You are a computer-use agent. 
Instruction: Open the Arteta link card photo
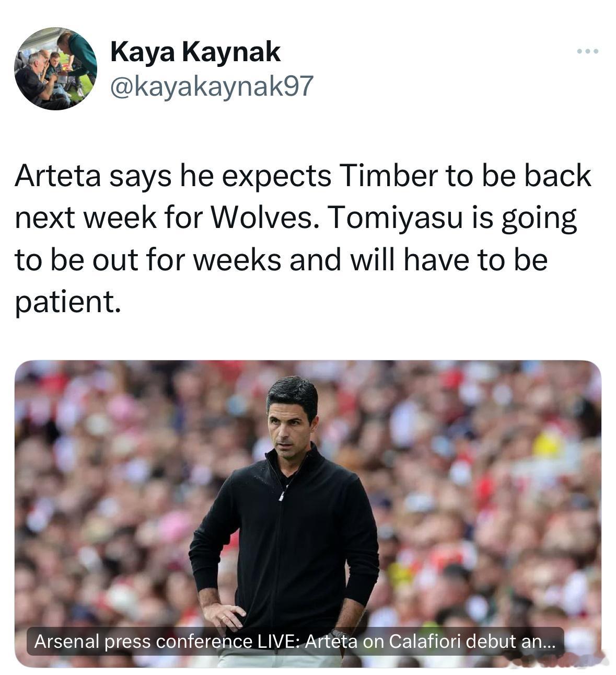pos(308,513)
